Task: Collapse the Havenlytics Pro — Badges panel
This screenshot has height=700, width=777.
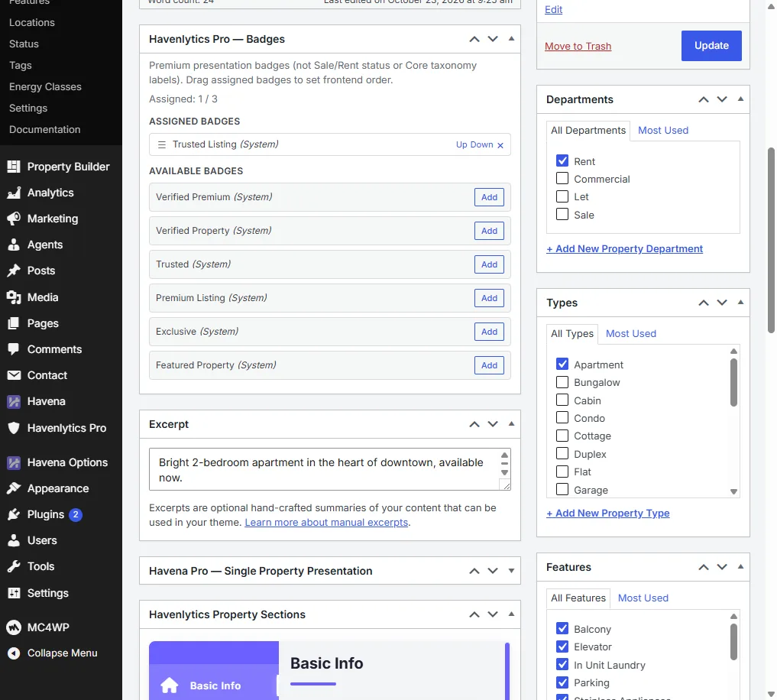Action: tap(511, 39)
